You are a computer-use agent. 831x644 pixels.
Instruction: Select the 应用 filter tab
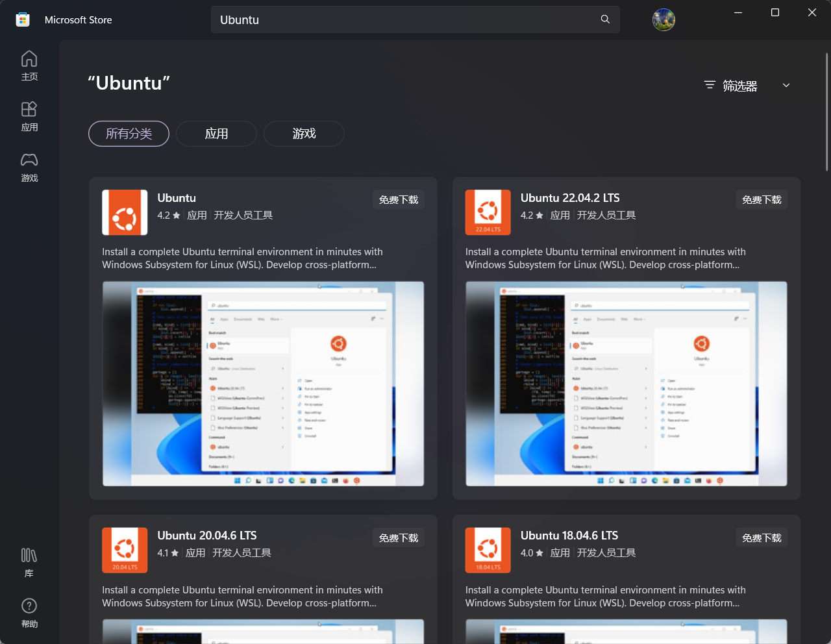coord(216,134)
